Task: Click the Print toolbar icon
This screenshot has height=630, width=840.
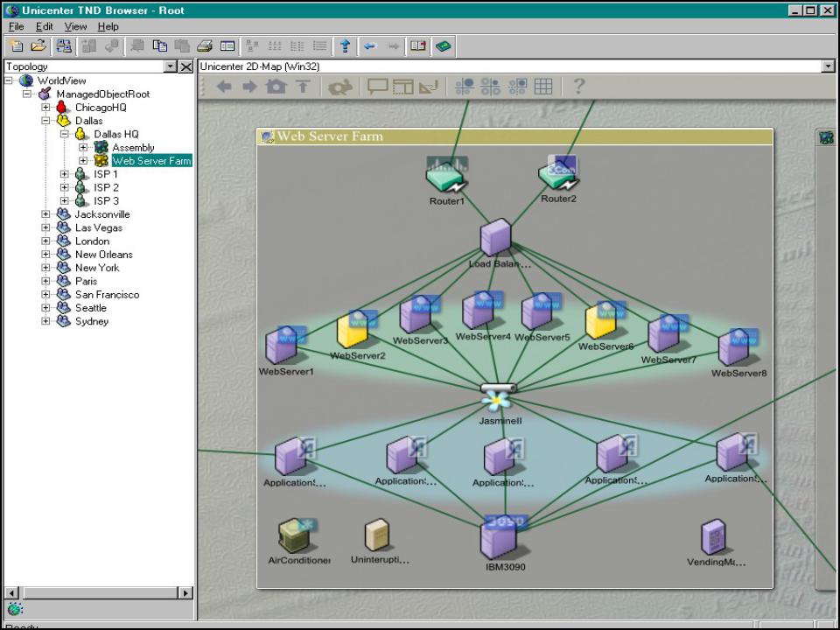Action: point(205,46)
